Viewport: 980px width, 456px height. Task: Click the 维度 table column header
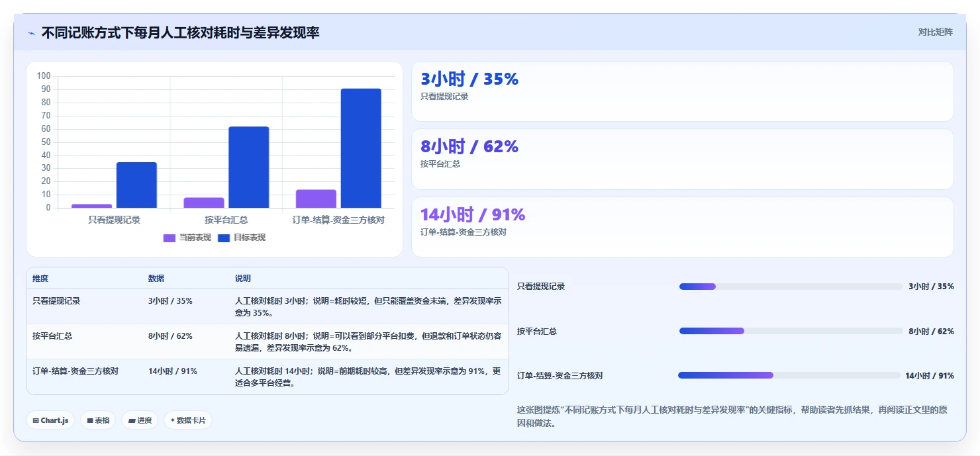point(40,279)
